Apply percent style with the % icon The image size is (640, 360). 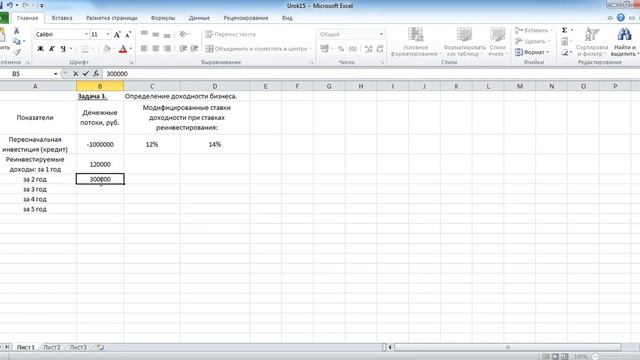[x=341, y=49]
